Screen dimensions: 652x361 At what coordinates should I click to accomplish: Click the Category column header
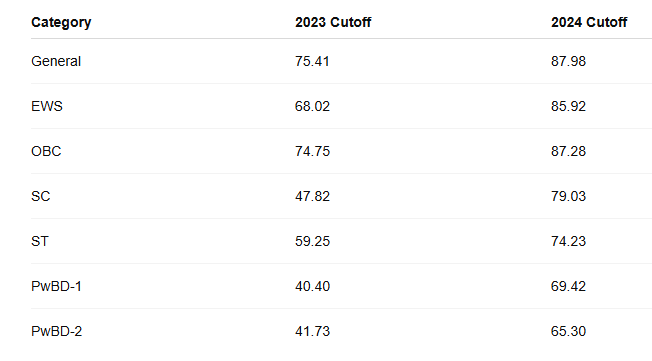(x=61, y=22)
